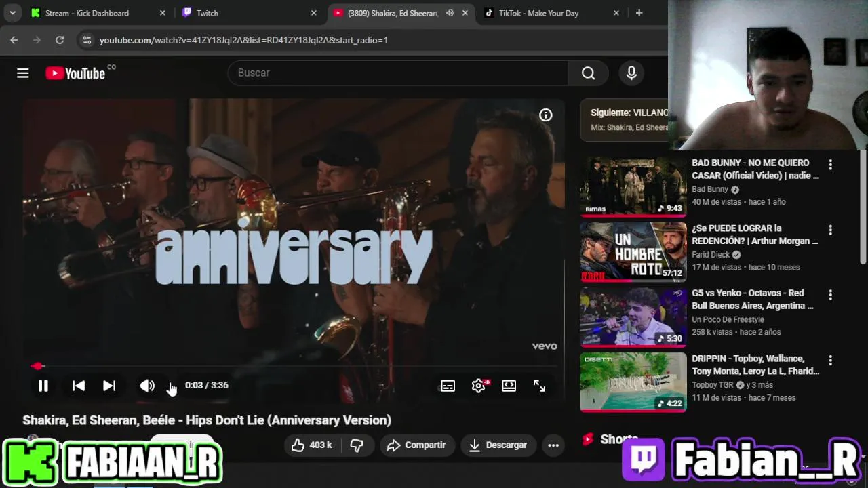Mute the YouTube tab audio icon
Viewport: 868px width, 488px height.
(x=450, y=13)
